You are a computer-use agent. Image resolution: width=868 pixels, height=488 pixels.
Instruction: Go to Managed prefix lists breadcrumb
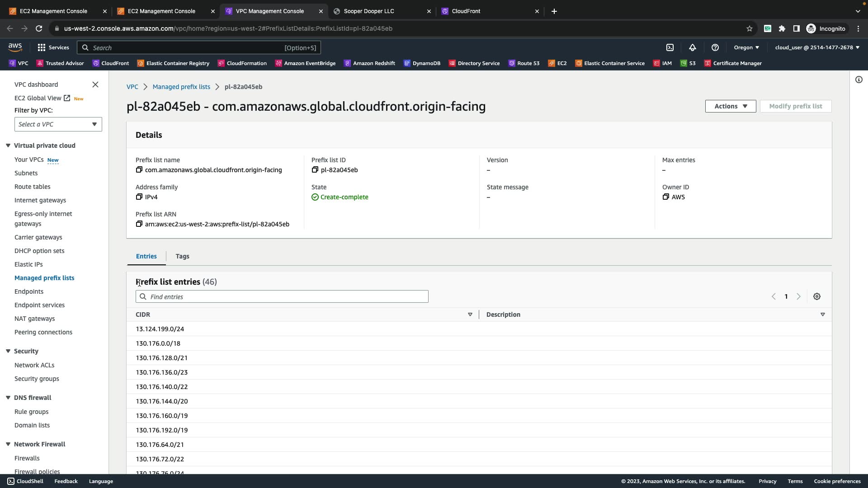pos(181,87)
